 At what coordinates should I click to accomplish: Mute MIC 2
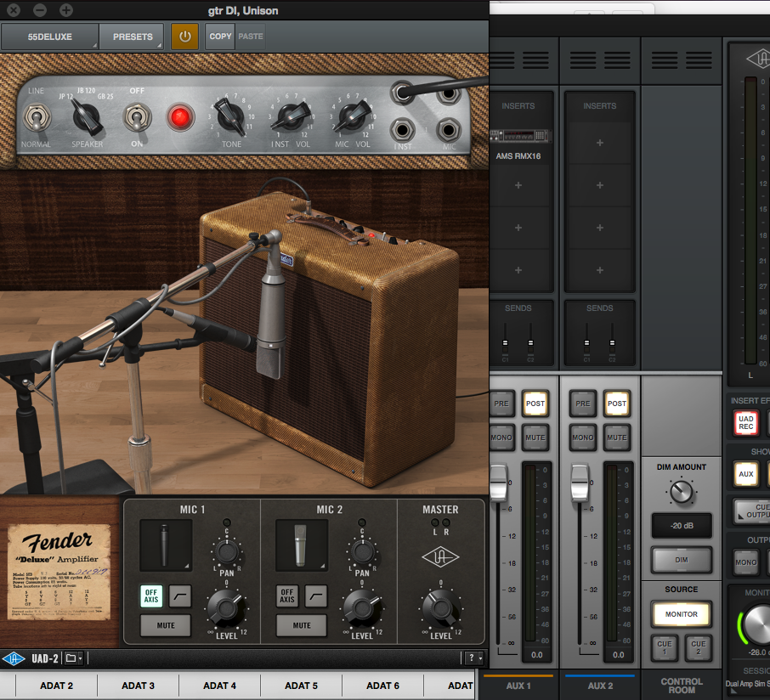302,625
